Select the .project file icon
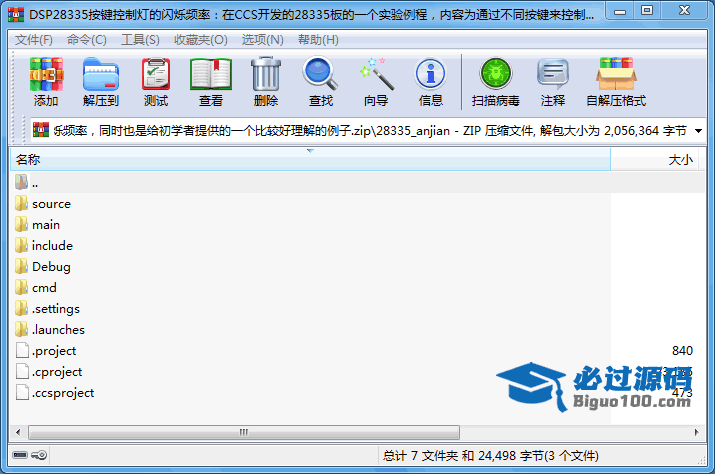715x474 pixels. (22, 350)
